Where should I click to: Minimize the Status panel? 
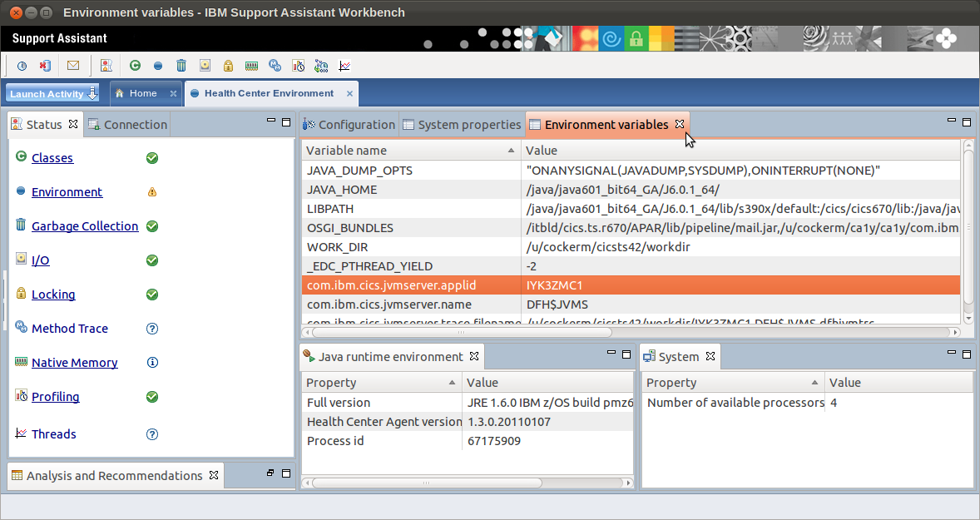point(270,120)
